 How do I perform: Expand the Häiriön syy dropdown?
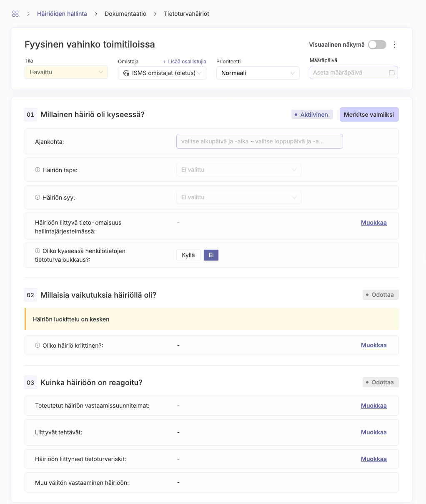coord(239,197)
